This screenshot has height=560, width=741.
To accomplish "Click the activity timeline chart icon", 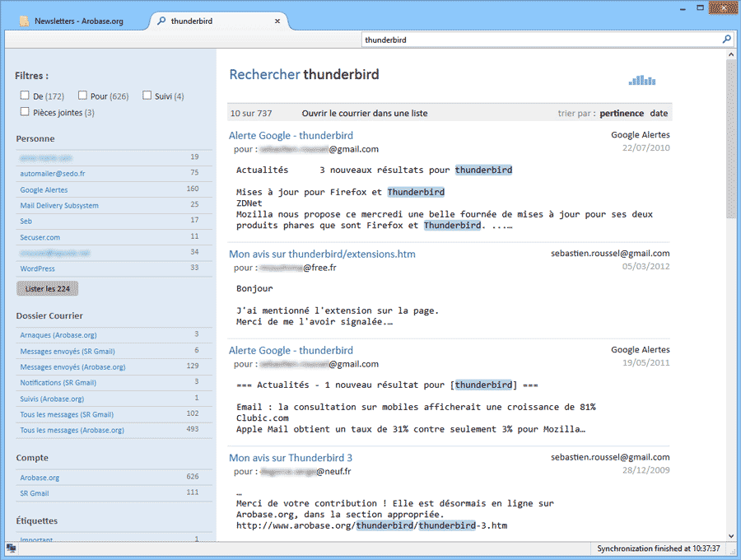I will tap(641, 81).
